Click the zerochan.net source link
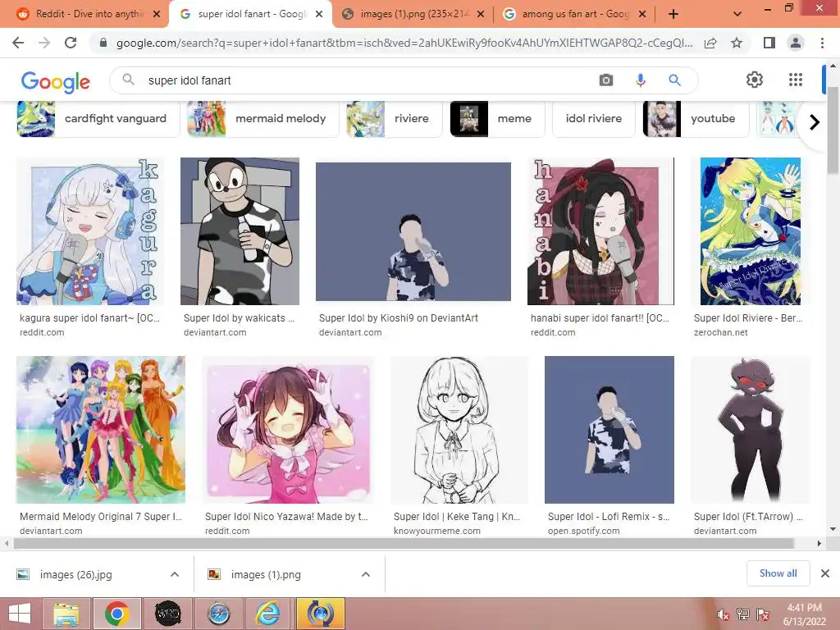 720,332
